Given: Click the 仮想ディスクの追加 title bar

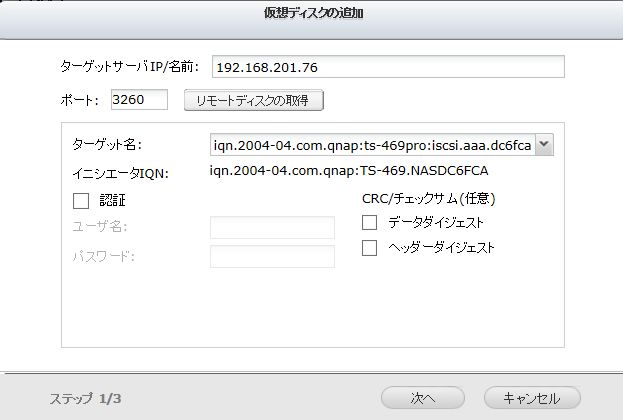Looking at the screenshot, I should click(311, 15).
